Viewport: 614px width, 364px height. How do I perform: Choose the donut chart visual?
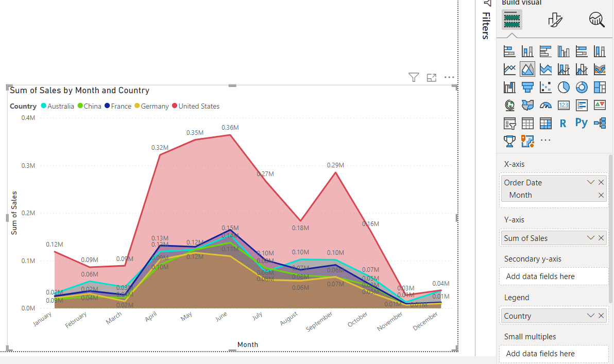point(582,87)
